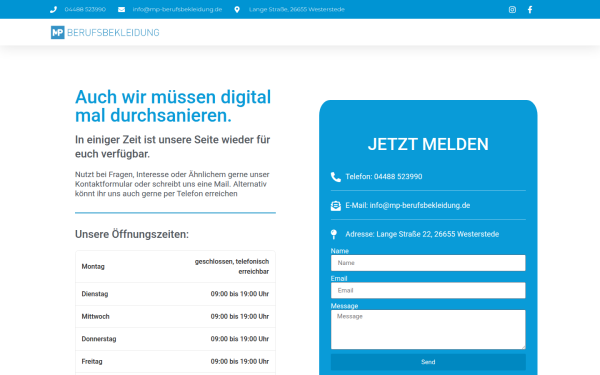Focus the Name input field
The image size is (600, 375).
click(x=428, y=263)
